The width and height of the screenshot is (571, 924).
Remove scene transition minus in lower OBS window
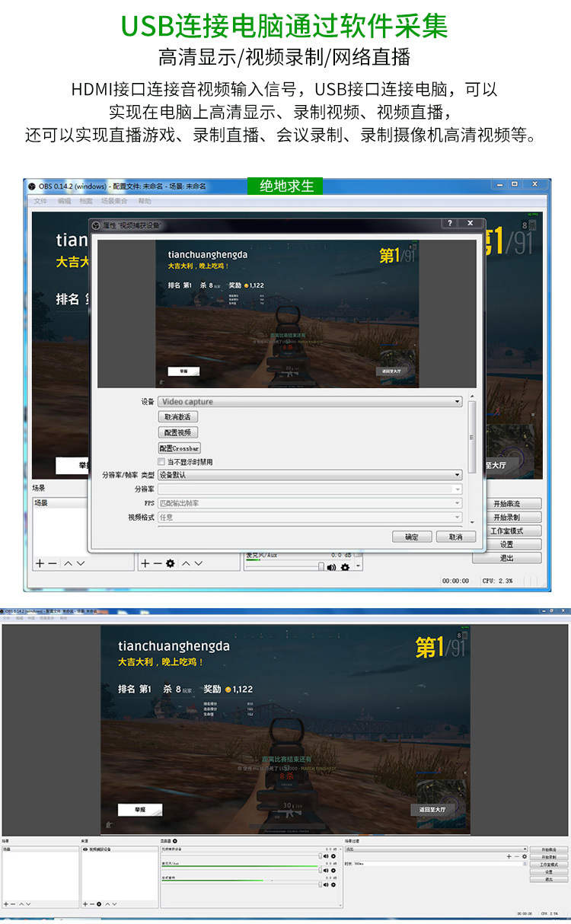[516, 856]
